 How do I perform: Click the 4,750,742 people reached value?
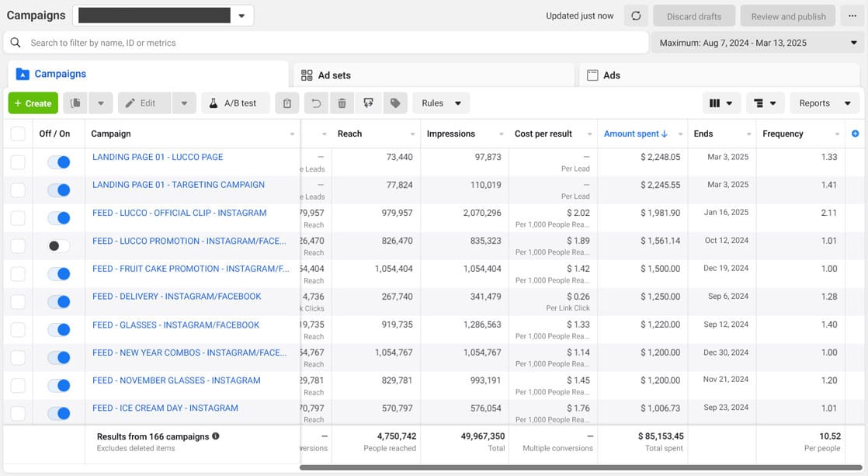tap(397, 436)
